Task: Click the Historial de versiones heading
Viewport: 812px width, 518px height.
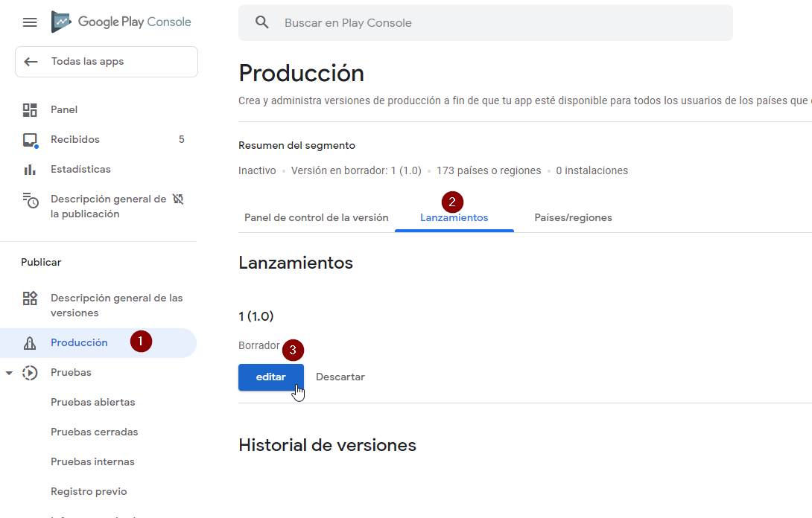Action: point(327,445)
